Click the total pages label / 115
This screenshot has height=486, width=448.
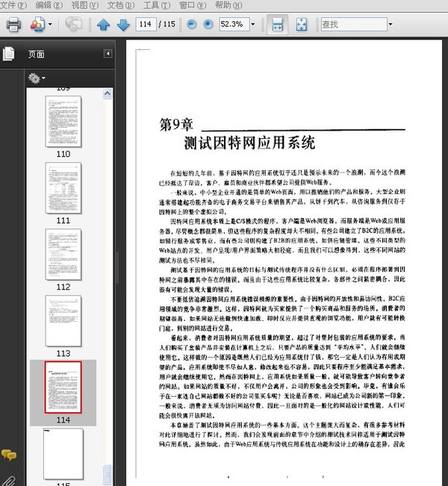167,24
